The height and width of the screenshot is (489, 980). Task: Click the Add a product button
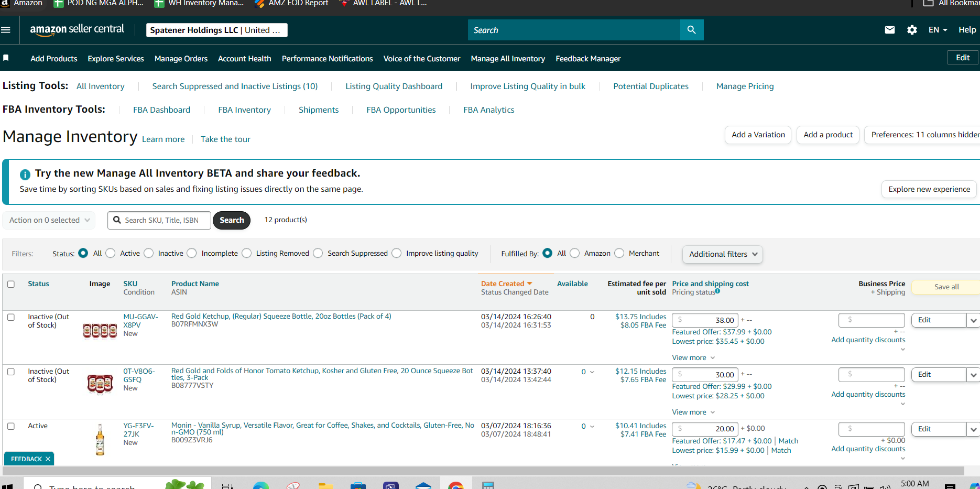[x=828, y=135]
